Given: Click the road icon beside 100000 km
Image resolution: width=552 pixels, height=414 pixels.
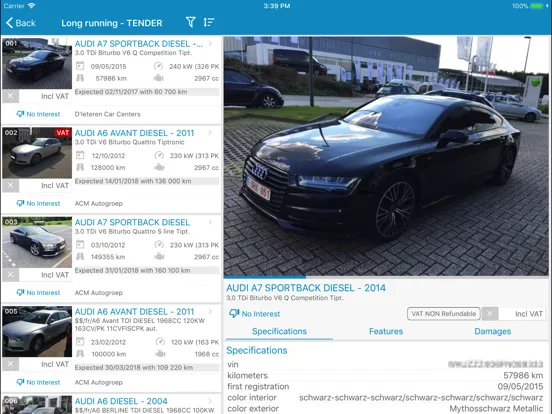Looking at the screenshot, I should click(80, 353).
